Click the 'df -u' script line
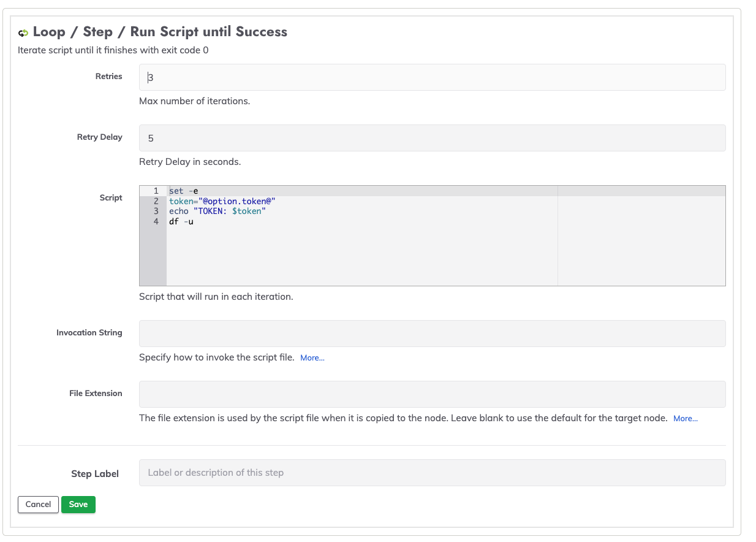 (181, 221)
